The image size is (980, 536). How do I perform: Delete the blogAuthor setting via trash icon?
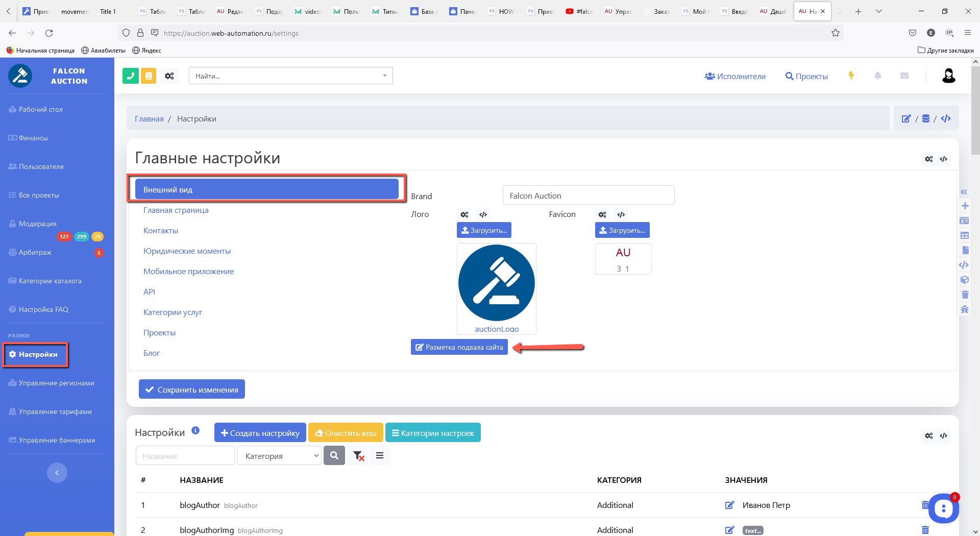(x=924, y=505)
